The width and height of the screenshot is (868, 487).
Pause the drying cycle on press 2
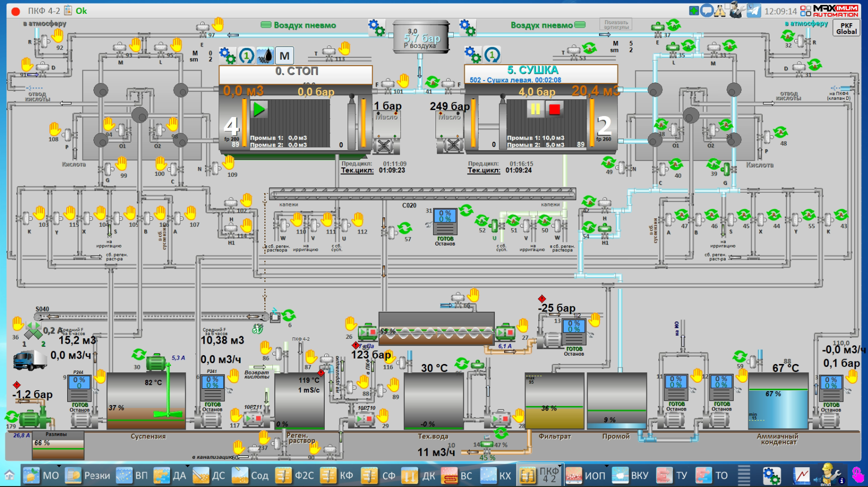pyautogui.click(x=535, y=109)
